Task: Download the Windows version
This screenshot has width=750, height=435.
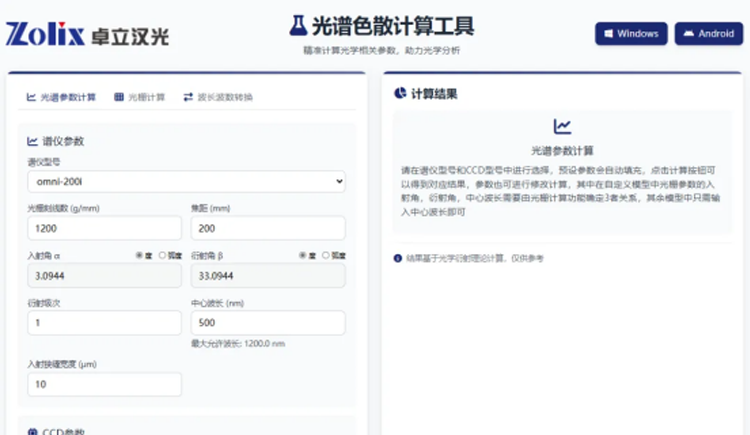Action: 631,33
